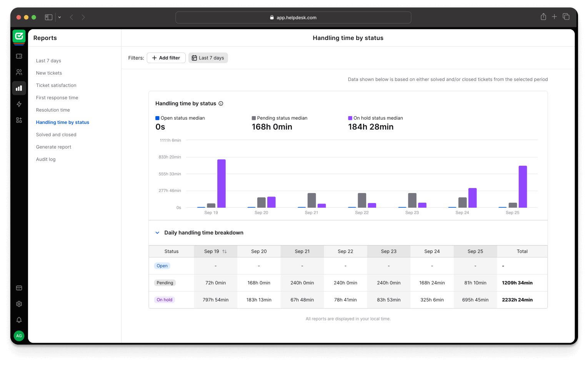588x365 pixels.
Task: Toggle the On hold status median legend
Action: click(375, 118)
